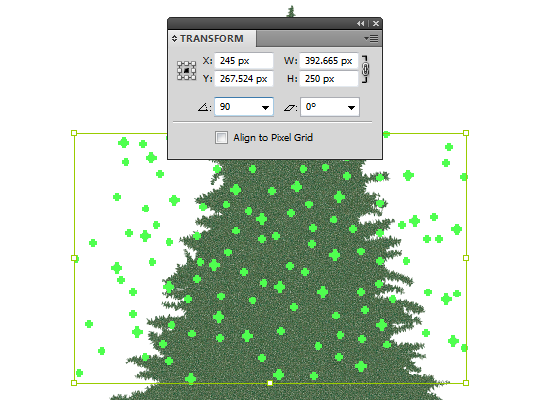Viewport: 550px width, 400px height.
Task: Click the bottom-center bounding box handle
Action: click(x=270, y=383)
